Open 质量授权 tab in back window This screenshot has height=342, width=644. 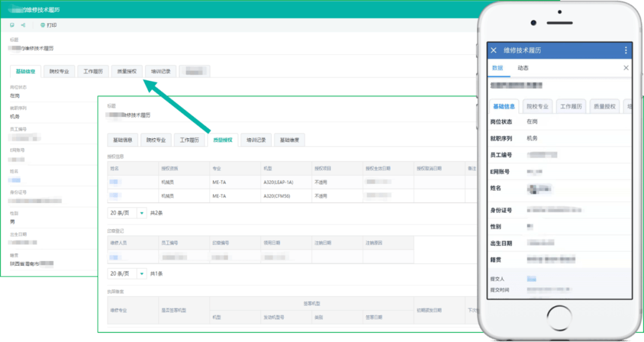click(x=127, y=71)
